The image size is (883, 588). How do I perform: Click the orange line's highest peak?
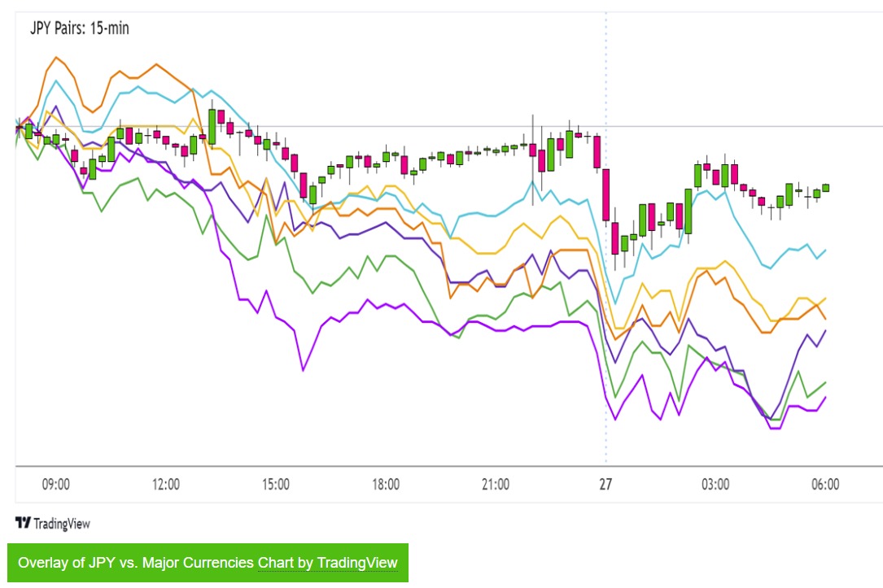click(55, 58)
